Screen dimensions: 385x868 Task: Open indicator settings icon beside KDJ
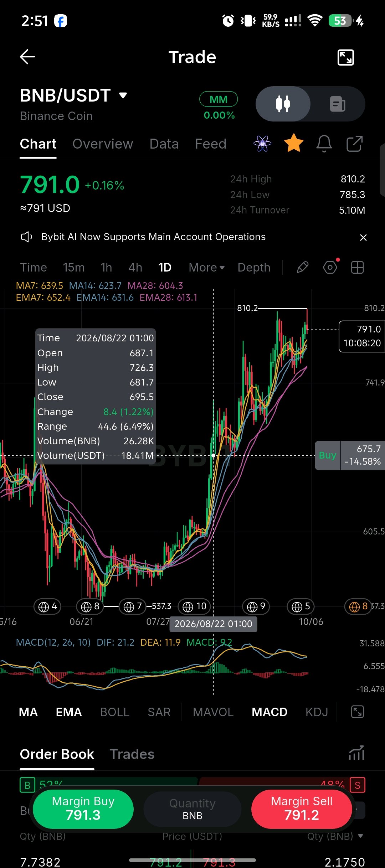pos(357,712)
